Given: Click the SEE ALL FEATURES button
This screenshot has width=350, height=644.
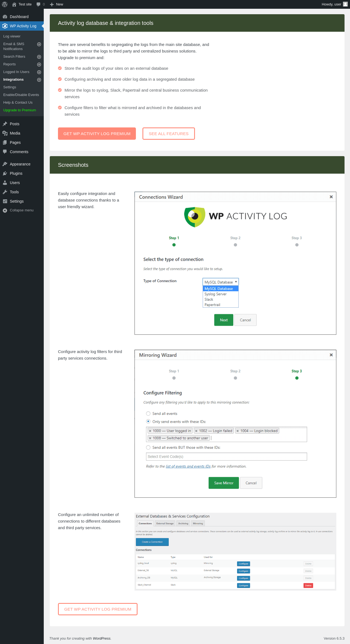Looking at the screenshot, I should (169, 133).
